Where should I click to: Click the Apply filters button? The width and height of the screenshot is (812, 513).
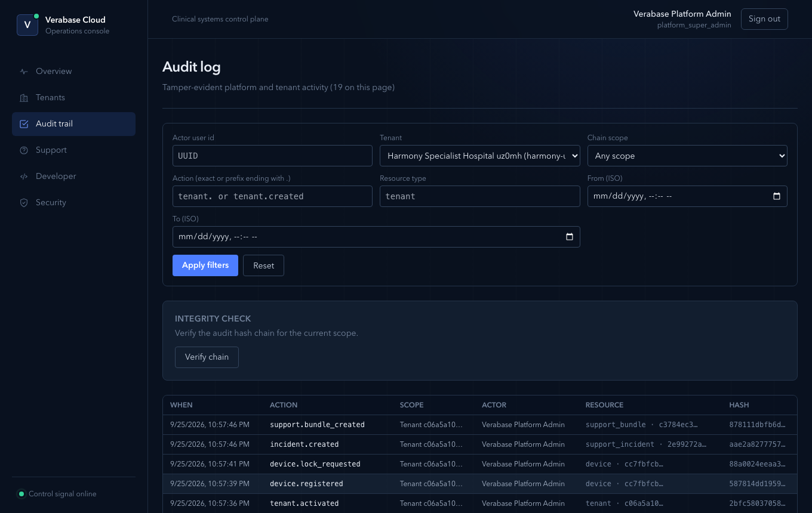(x=205, y=265)
